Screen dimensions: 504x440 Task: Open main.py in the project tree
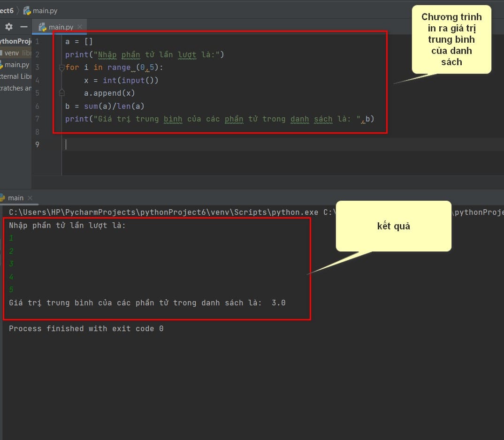tap(15, 65)
